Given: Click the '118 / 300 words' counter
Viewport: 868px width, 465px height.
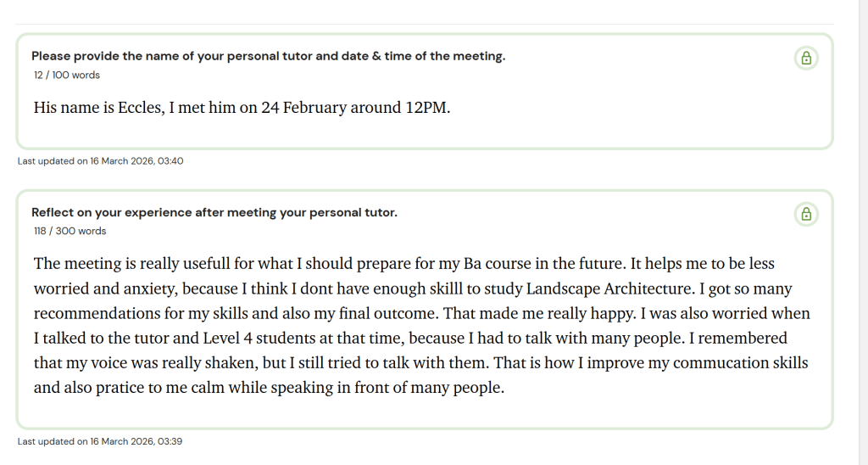Looking at the screenshot, I should pos(70,231).
